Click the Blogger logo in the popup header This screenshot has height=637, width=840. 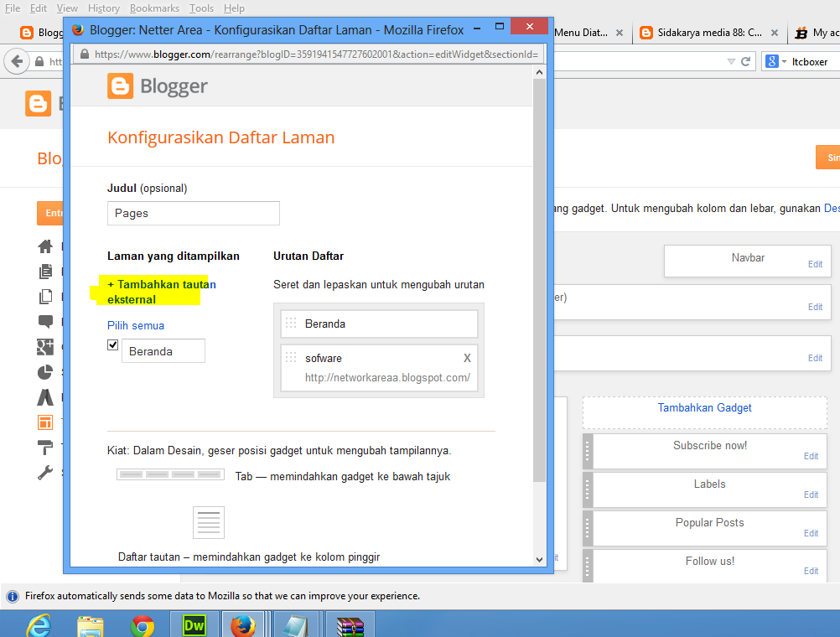pos(158,86)
